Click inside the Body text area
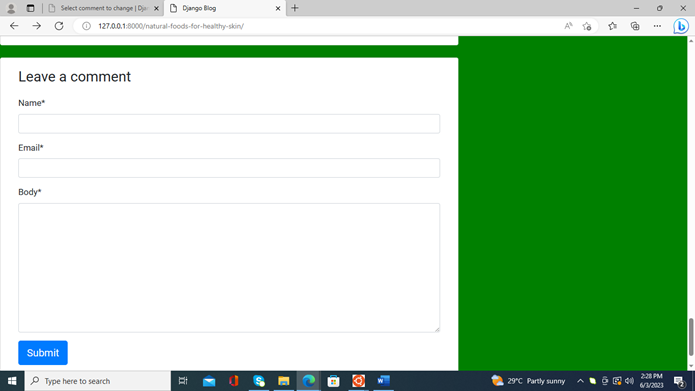695x391 pixels. click(x=229, y=268)
